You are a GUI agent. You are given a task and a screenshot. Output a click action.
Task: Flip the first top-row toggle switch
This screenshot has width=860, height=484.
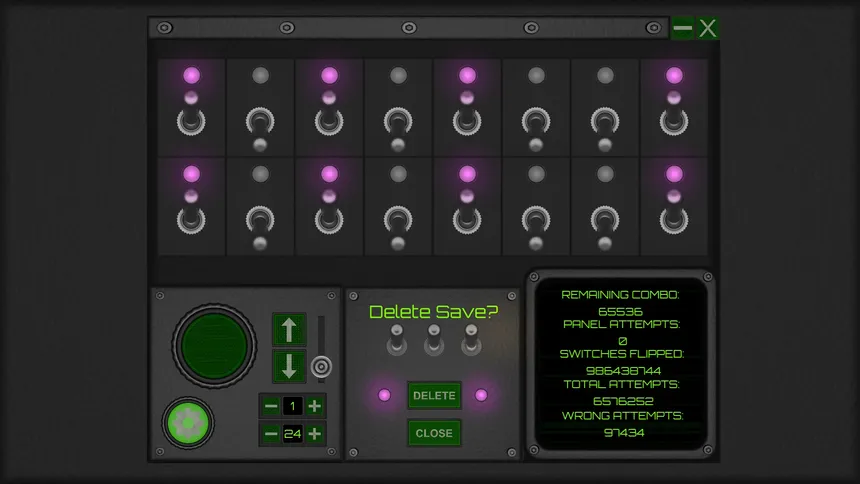click(x=191, y=121)
